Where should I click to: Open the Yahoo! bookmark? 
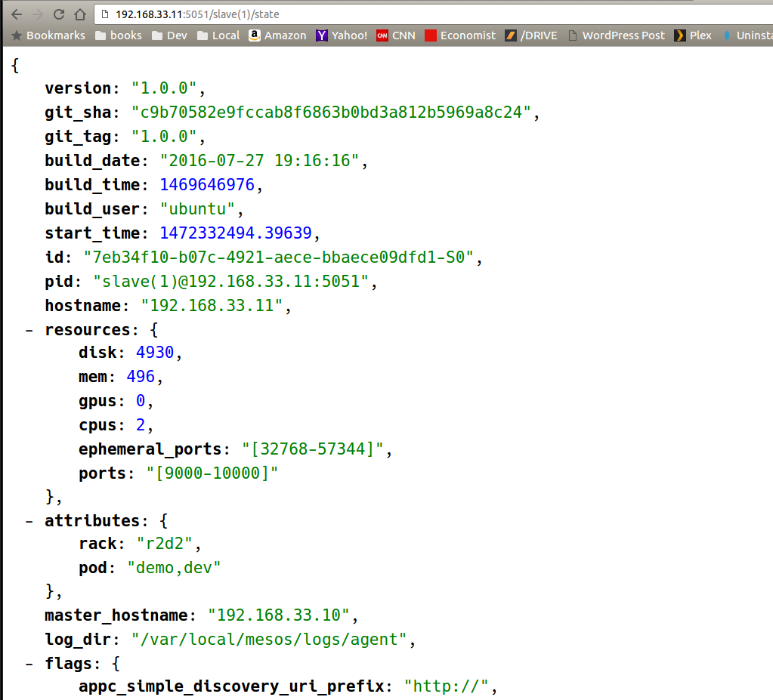click(342, 35)
